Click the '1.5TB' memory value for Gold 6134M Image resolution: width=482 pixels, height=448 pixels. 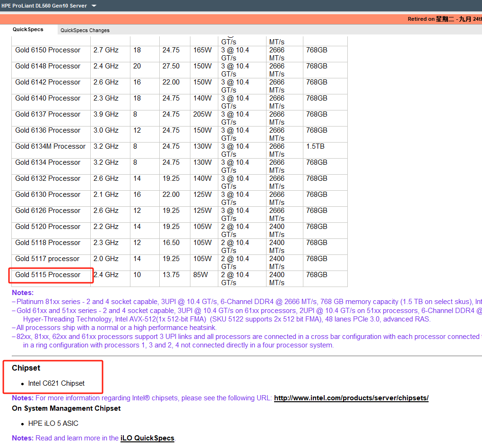tap(315, 146)
